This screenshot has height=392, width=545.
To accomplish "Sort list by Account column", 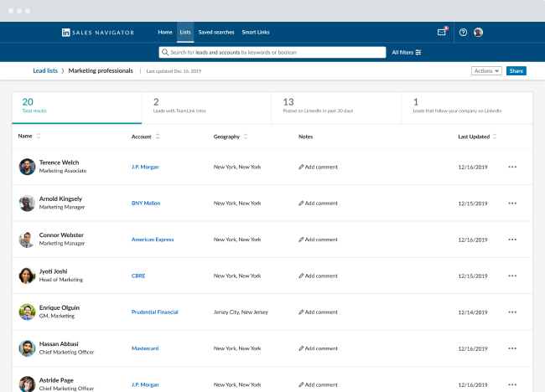I will click(x=158, y=137).
